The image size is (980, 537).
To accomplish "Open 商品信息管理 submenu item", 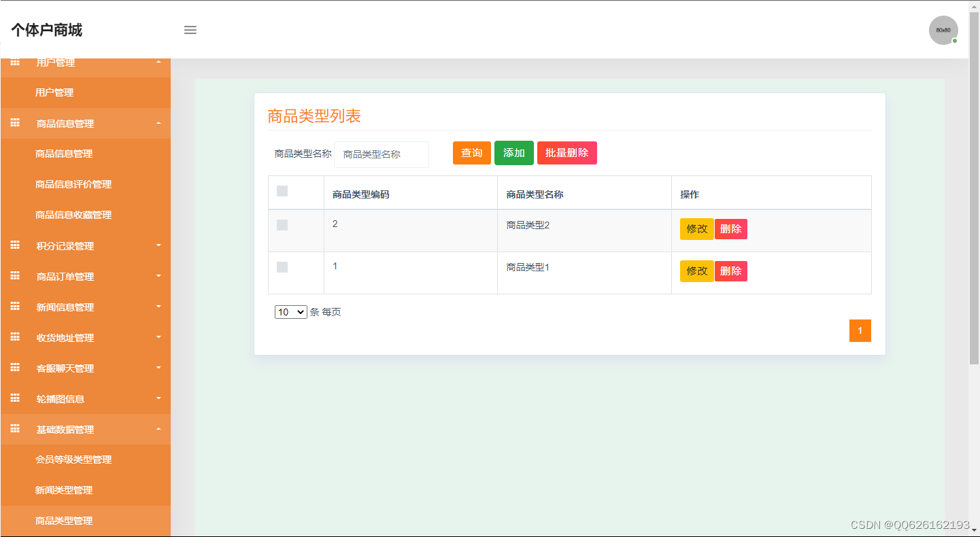I will pos(86,154).
